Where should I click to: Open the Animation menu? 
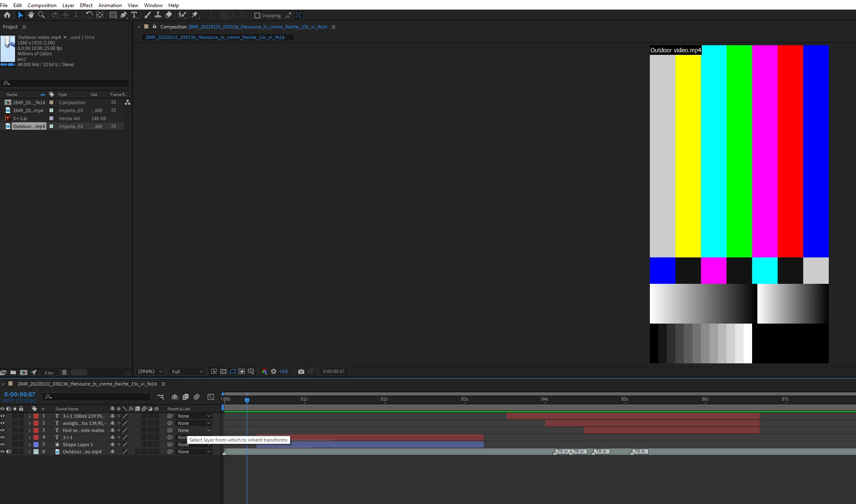coord(110,5)
